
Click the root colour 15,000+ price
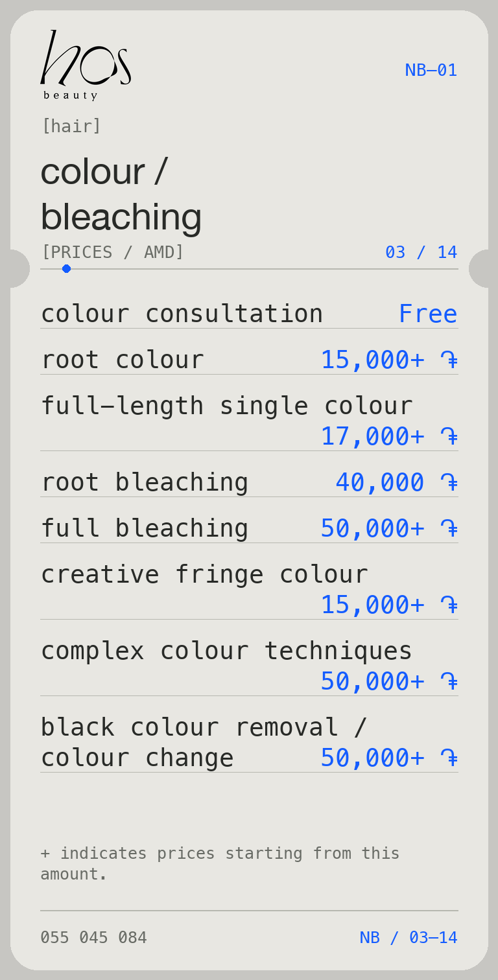pyautogui.click(x=390, y=360)
